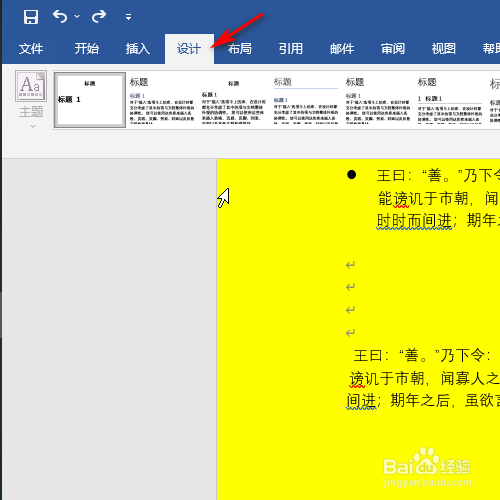Viewport: 500px width, 500px height.
Task: Click the Redo arrow icon
Action: click(x=99, y=16)
